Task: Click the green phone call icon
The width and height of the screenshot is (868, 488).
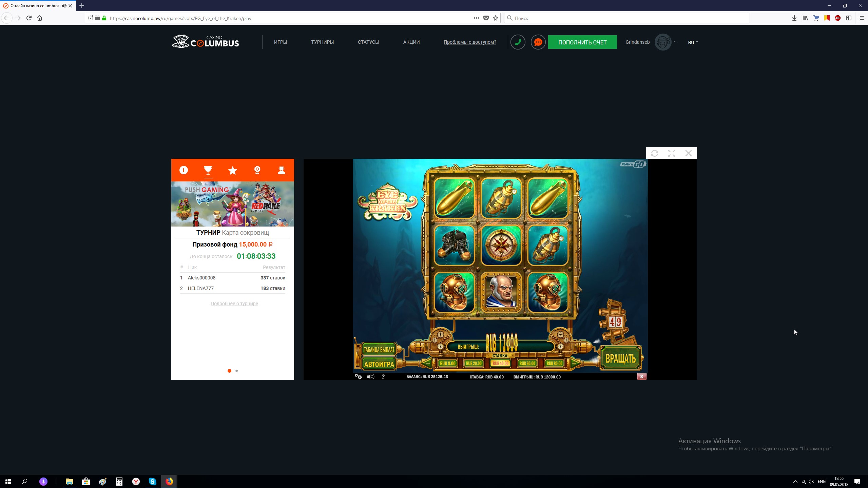Action: (518, 42)
